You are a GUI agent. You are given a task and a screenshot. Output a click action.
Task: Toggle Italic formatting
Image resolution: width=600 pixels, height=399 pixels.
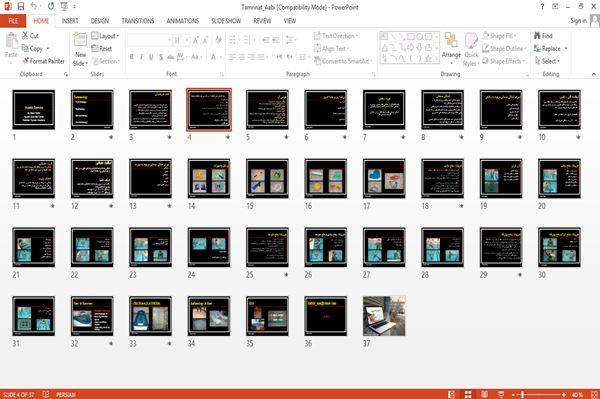pos(141,57)
